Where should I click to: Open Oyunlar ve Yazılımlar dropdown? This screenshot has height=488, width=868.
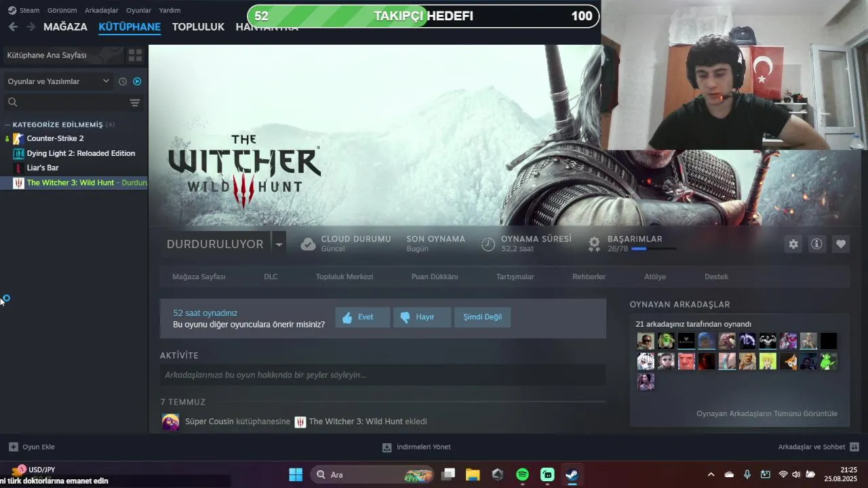58,81
